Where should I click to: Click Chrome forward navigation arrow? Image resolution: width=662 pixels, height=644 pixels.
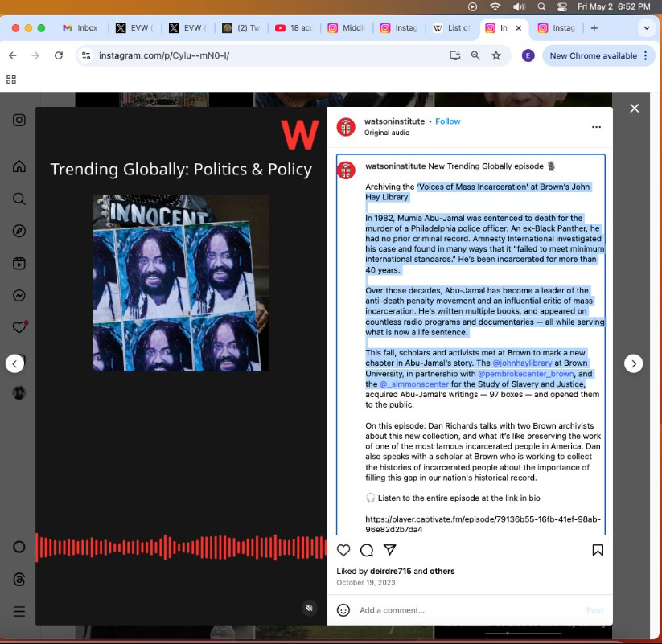click(35, 55)
